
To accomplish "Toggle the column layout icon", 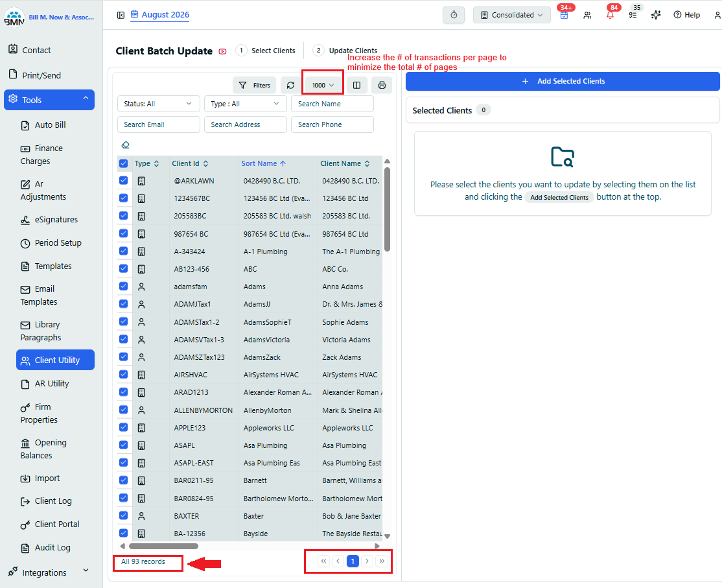I will [357, 85].
